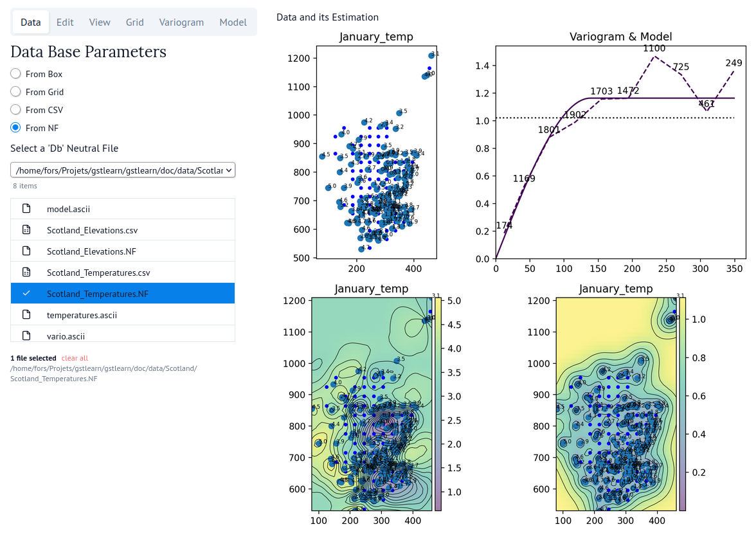Image resolution: width=756 pixels, height=540 pixels.
Task: Click the checkmark icon on Scotland_Temperatures.NF
Action: tap(26, 294)
